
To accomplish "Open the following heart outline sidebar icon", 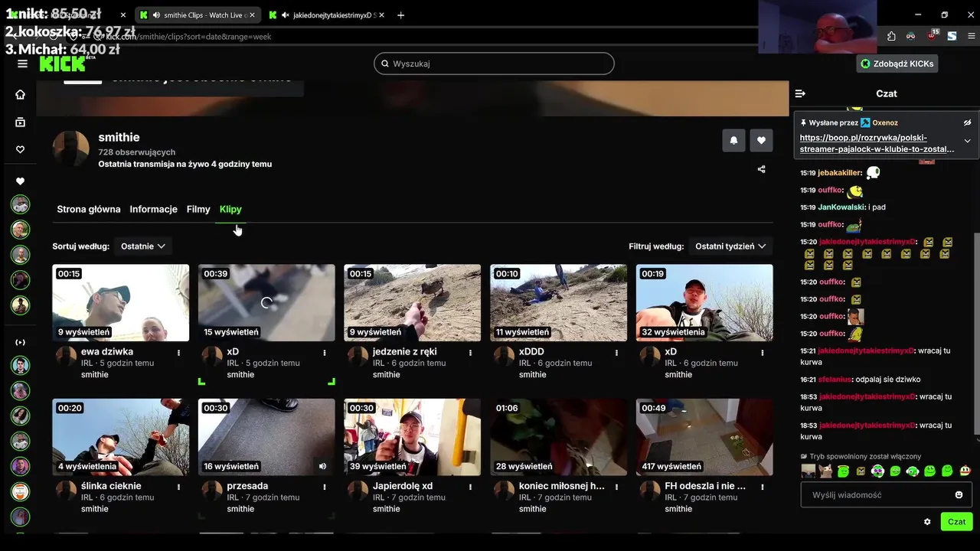I will coord(21,149).
